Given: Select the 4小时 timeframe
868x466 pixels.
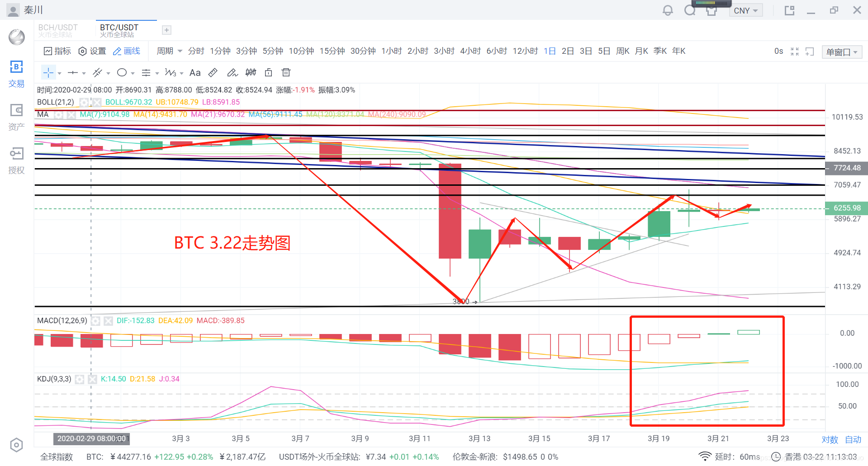Looking at the screenshot, I should point(470,51).
